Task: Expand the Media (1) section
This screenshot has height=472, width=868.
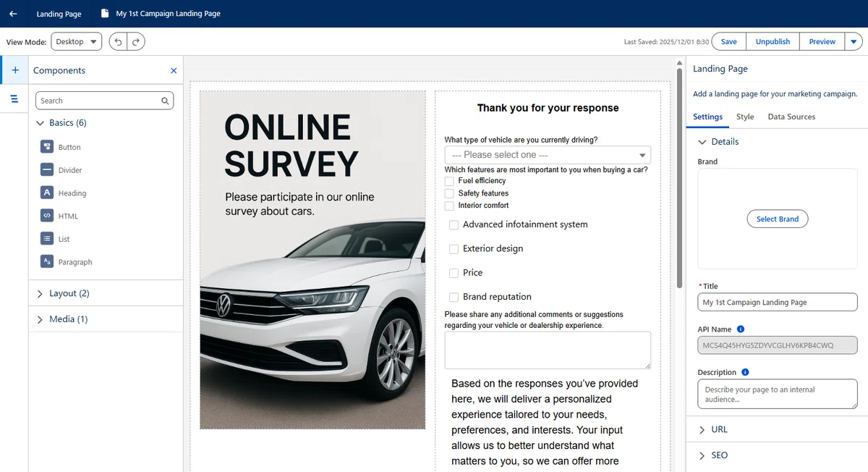Action: pos(41,319)
